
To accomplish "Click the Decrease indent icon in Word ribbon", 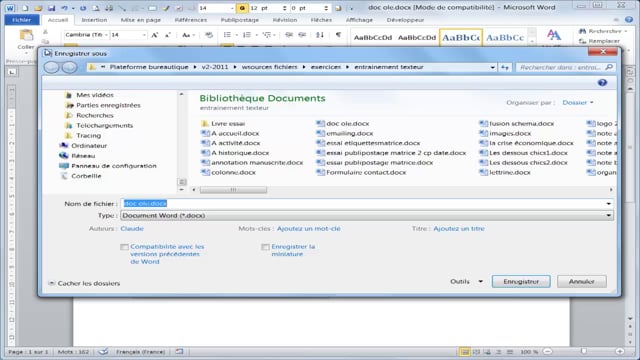I will 289,35.
